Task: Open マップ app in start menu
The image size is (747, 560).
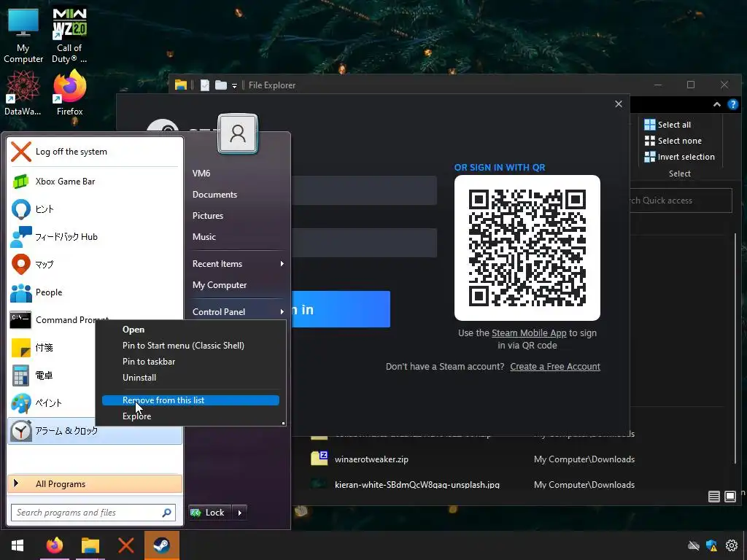Action: [95, 264]
